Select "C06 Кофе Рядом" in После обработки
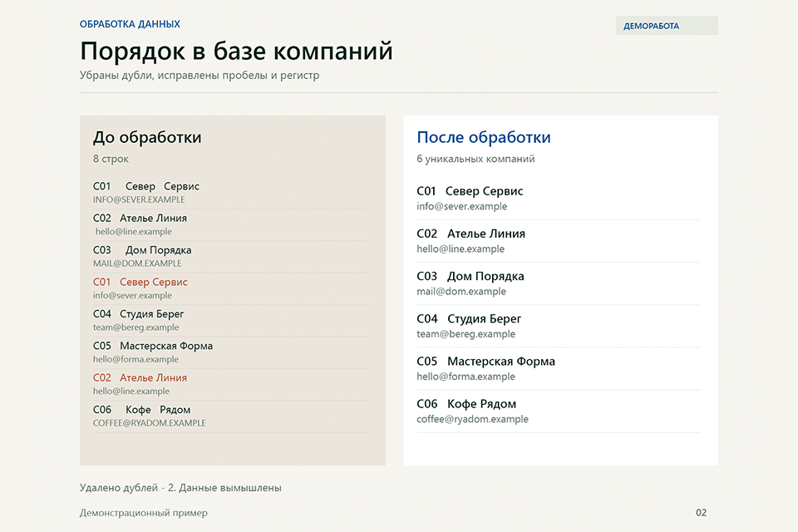 click(x=466, y=404)
